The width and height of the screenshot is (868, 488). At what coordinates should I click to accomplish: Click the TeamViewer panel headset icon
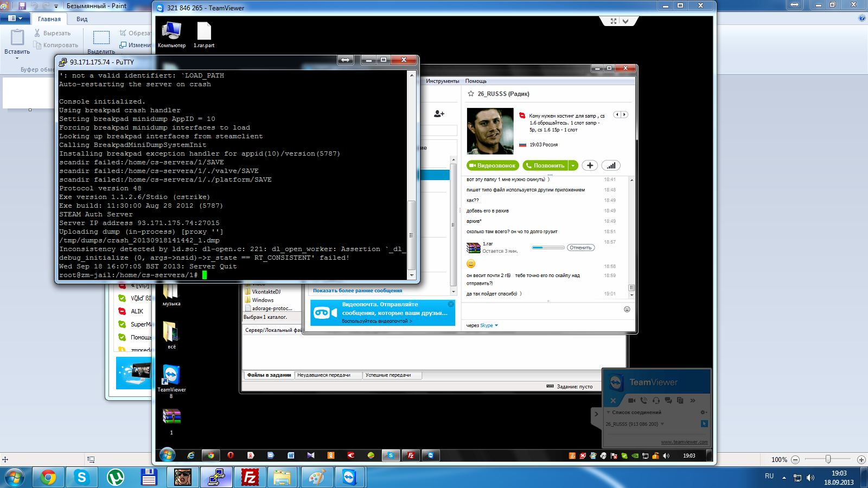pyautogui.click(x=656, y=400)
